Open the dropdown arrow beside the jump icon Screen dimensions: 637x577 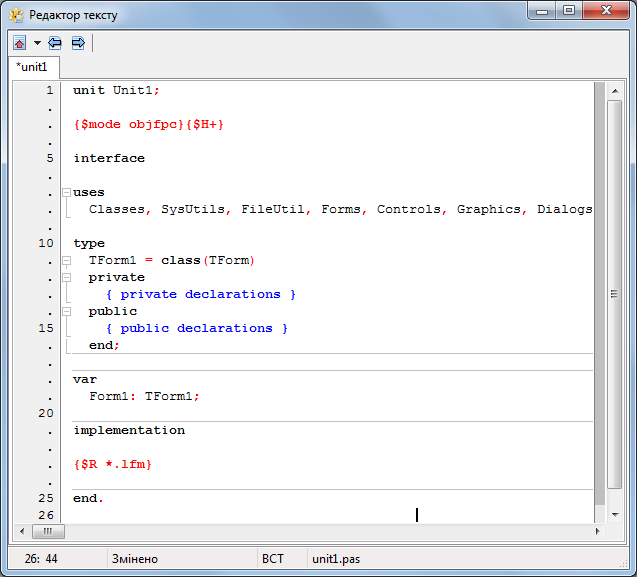[37, 43]
